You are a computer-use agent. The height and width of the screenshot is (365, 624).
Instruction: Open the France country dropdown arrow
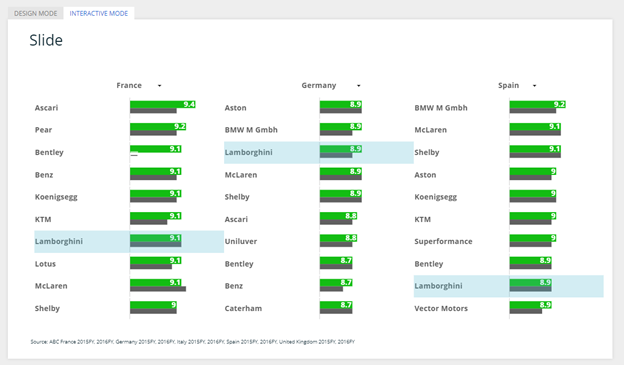point(159,86)
